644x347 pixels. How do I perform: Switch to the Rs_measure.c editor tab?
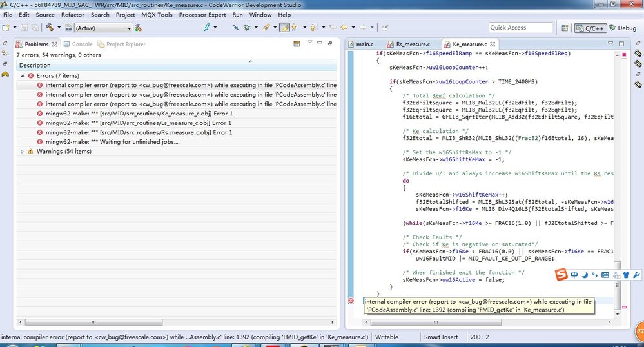[x=412, y=44]
